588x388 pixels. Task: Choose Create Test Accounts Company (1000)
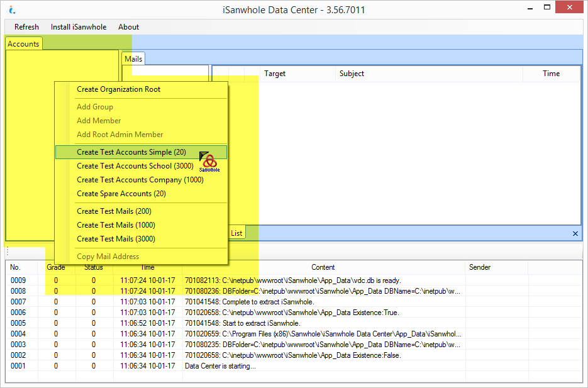[141, 180]
